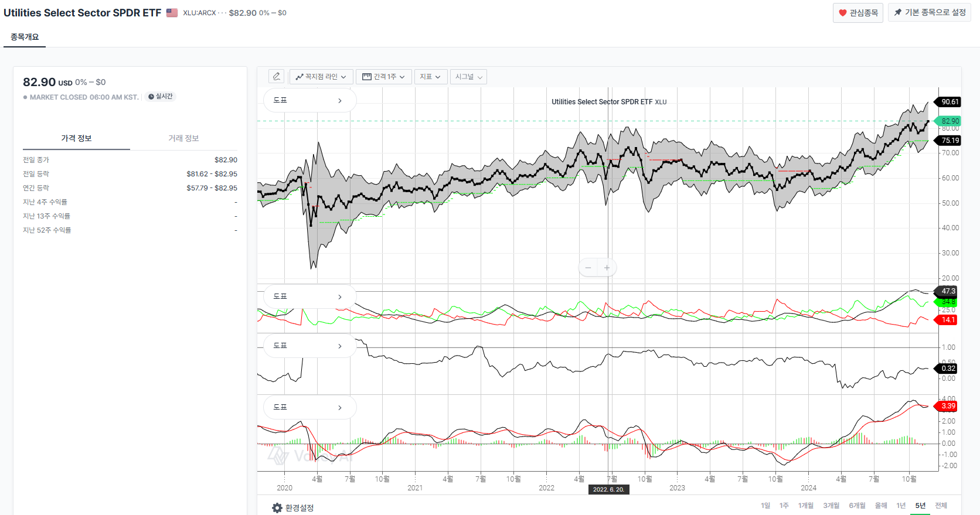
Task: Click the 지난 52주 수익률 row label
Action: [47, 230]
